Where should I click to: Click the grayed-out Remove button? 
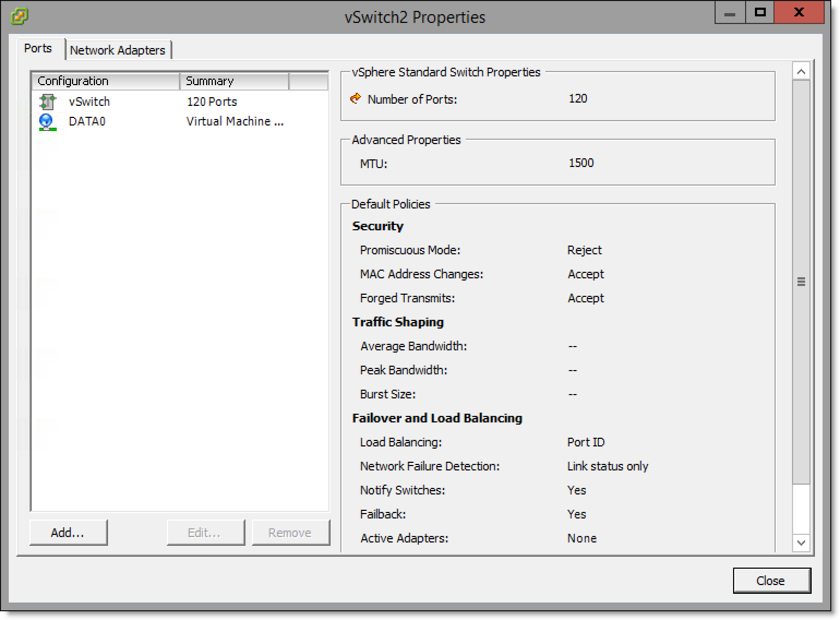point(290,533)
